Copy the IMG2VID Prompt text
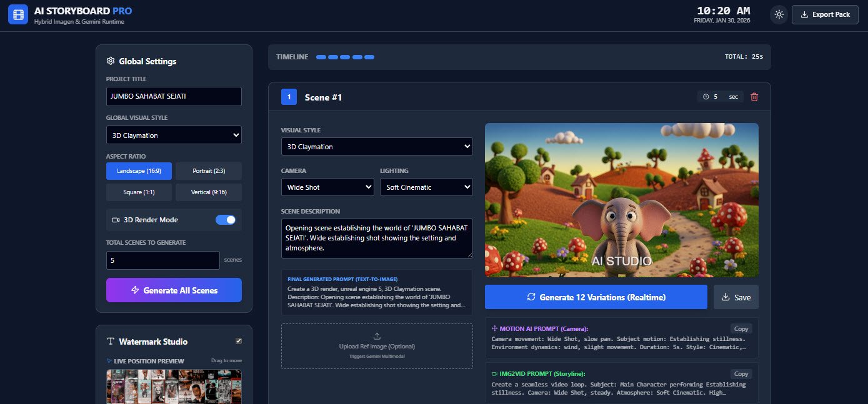 pos(741,373)
